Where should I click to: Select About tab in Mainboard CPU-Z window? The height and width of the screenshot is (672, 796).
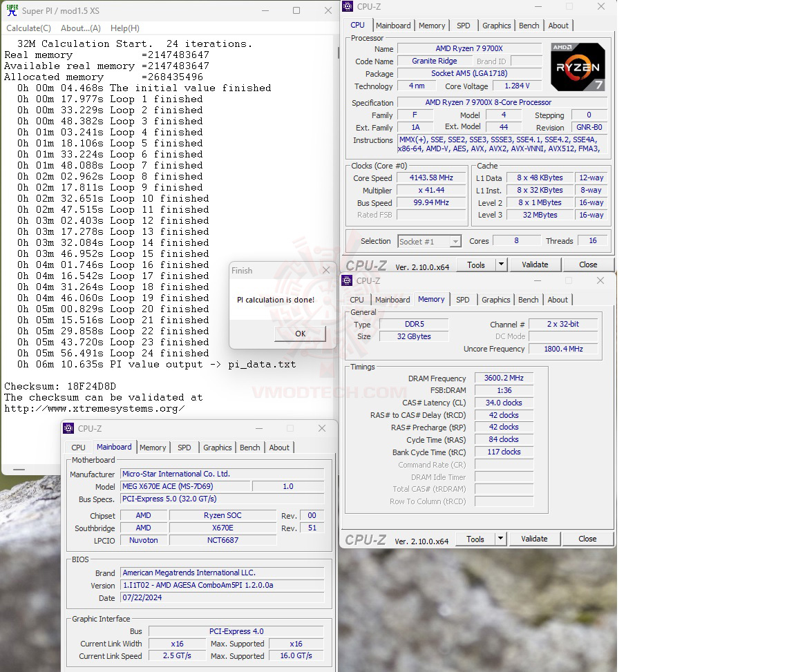coord(279,448)
